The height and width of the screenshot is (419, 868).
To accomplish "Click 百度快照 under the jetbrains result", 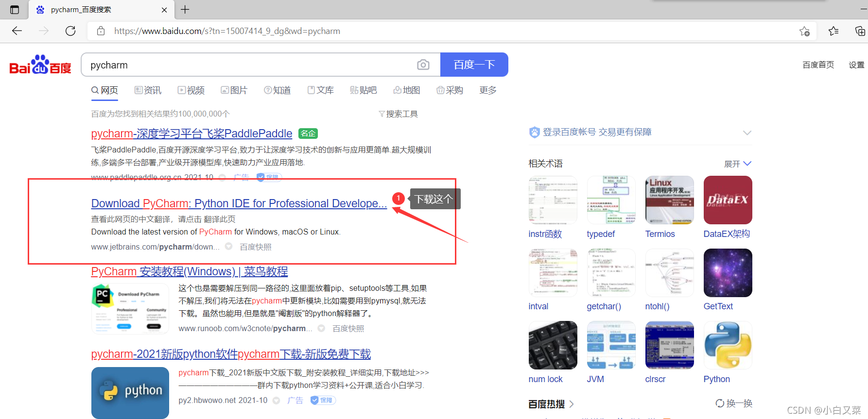I will pyautogui.click(x=256, y=247).
